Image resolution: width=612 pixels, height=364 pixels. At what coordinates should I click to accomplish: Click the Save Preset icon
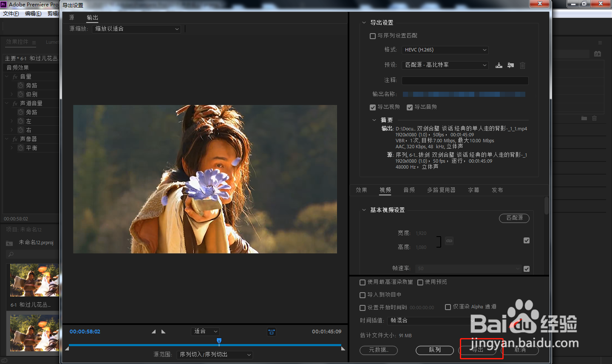click(499, 65)
